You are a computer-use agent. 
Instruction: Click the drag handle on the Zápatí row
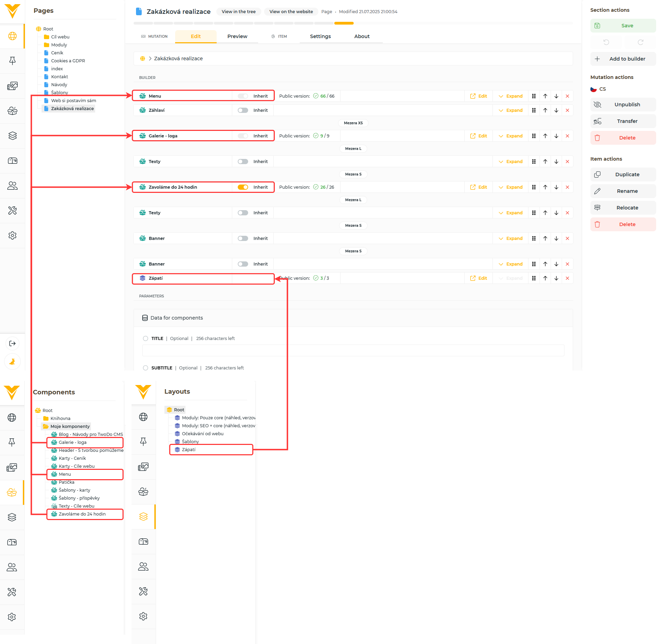tap(534, 278)
